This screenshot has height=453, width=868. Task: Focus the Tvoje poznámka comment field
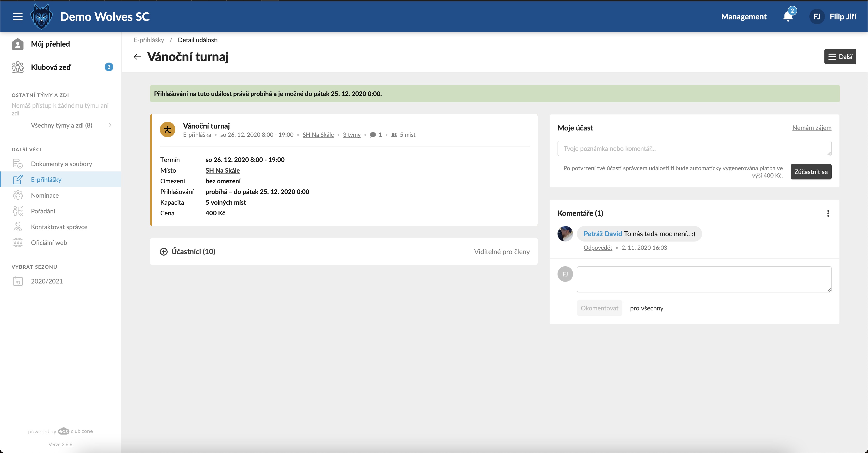694,148
